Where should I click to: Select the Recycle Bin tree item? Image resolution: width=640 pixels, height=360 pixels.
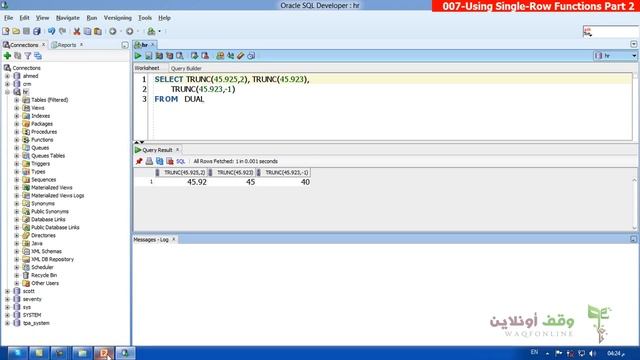(44, 275)
